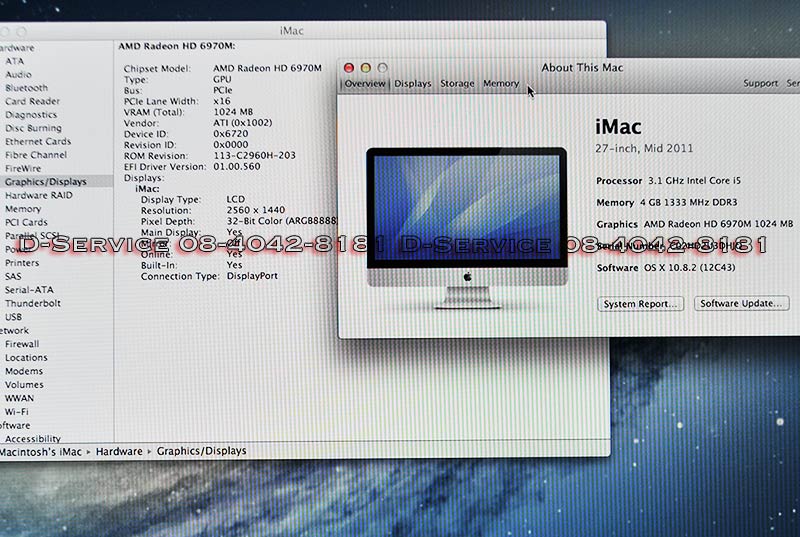800x537 pixels.
Task: Click the VRAM value 1024 MB
Action: [233, 112]
